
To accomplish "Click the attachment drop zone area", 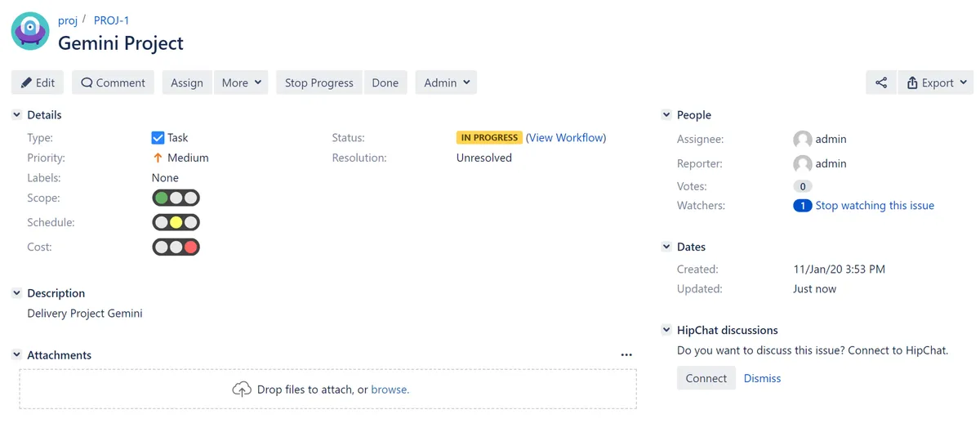I will point(328,390).
